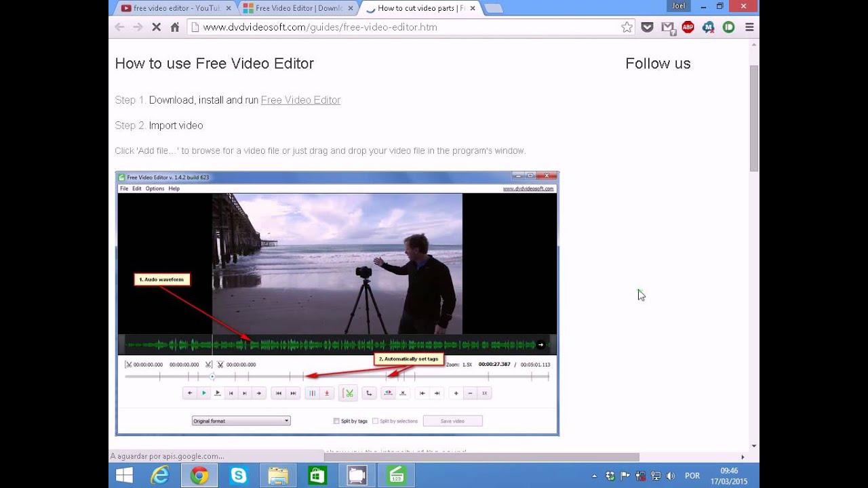
Task: Click the www.dvdvideosoft.com link in the editor screenshot
Action: [528, 188]
